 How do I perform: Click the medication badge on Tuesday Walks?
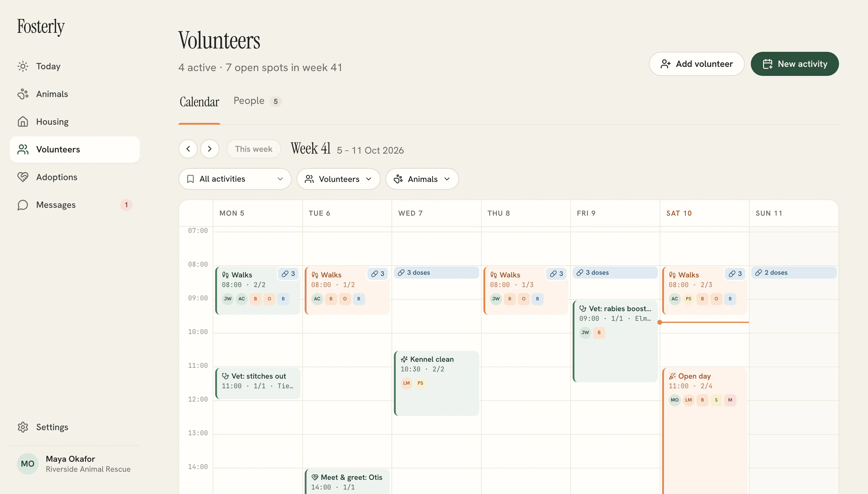click(x=377, y=274)
